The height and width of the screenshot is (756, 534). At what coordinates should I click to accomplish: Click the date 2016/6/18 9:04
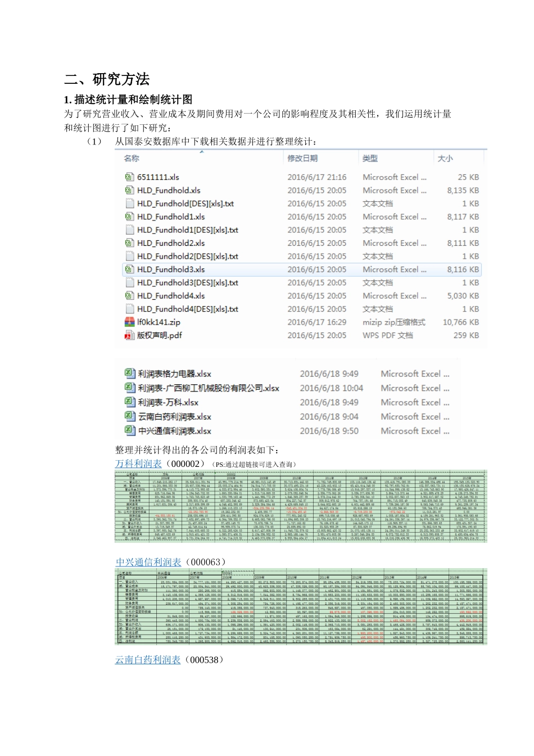pos(329,417)
